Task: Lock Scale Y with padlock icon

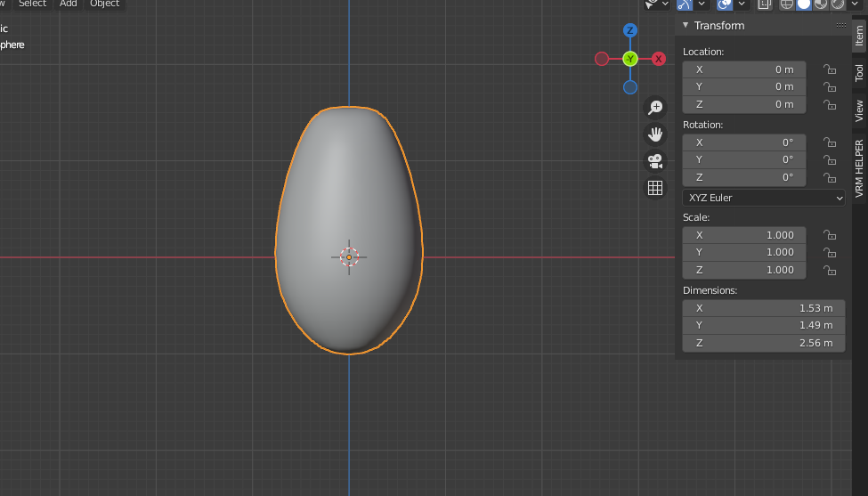Action: coord(829,252)
